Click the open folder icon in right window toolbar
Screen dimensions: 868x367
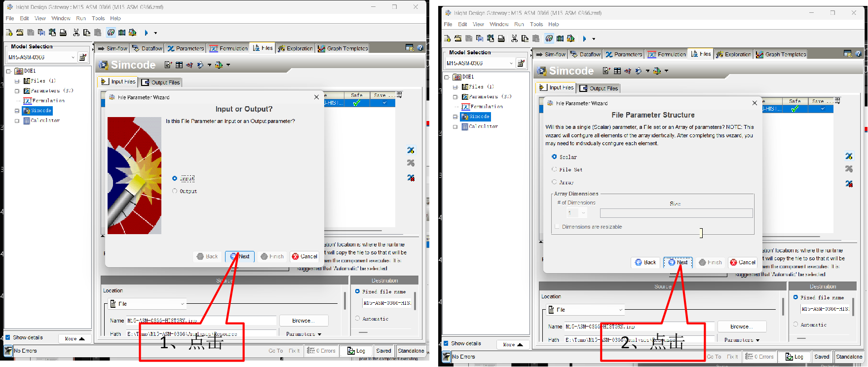pyautogui.click(x=457, y=39)
